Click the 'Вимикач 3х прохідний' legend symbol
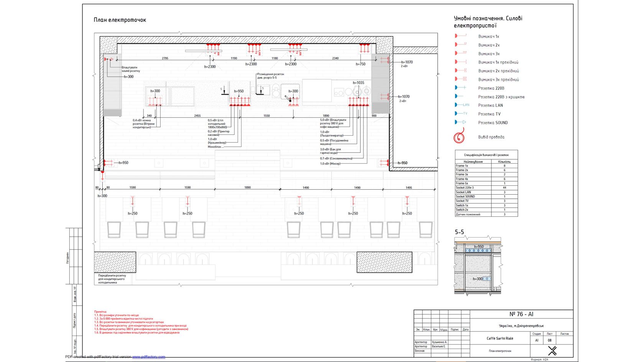The height and width of the screenshot is (362, 644). [x=461, y=79]
